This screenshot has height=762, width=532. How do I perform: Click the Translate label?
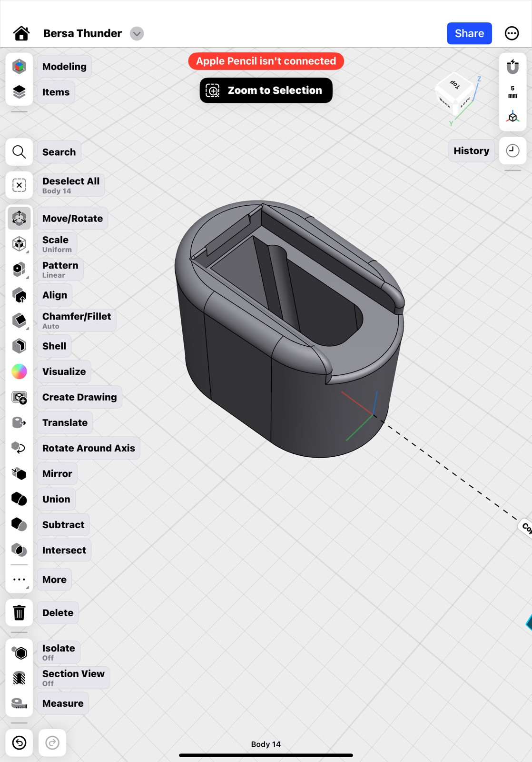pyautogui.click(x=65, y=423)
